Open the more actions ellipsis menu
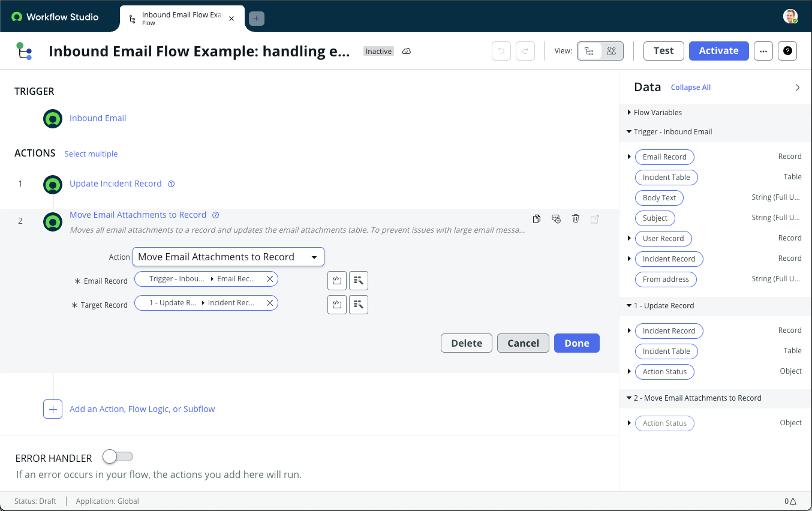 coord(763,51)
